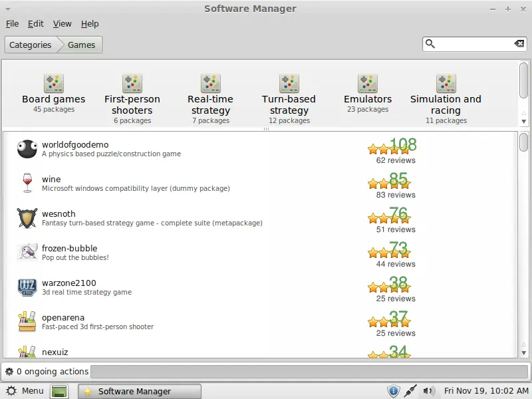Select the frozen-bubble app icon
This screenshot has height=399, width=532.
[x=27, y=252]
